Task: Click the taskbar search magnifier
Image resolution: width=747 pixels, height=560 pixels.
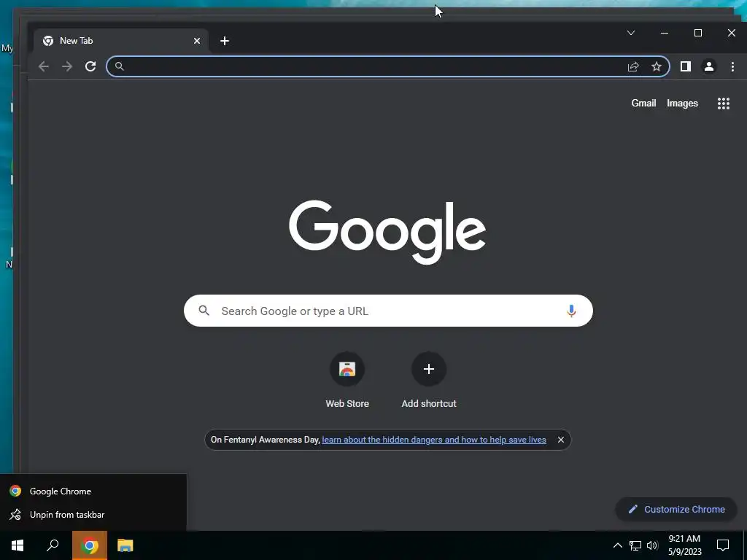Action: pyautogui.click(x=53, y=545)
